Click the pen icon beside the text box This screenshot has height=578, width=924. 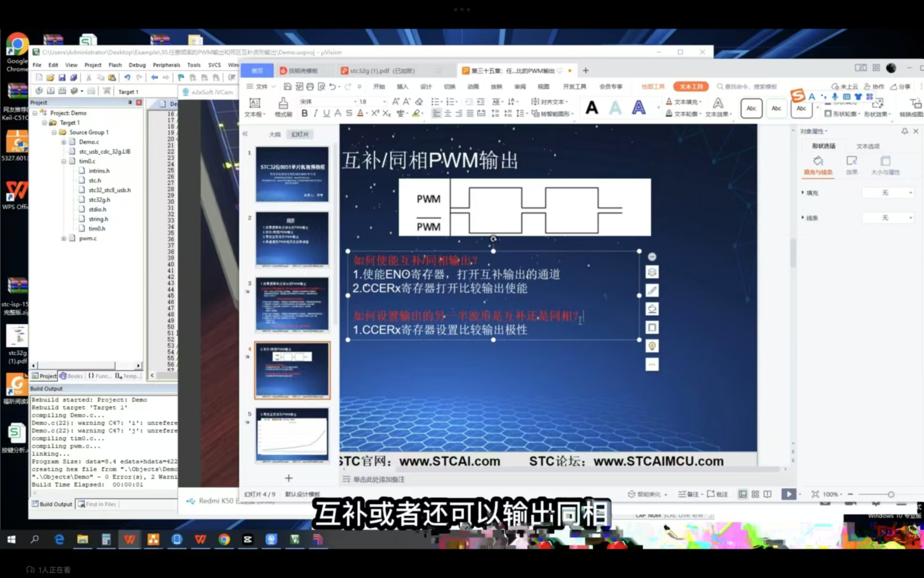coord(652,291)
